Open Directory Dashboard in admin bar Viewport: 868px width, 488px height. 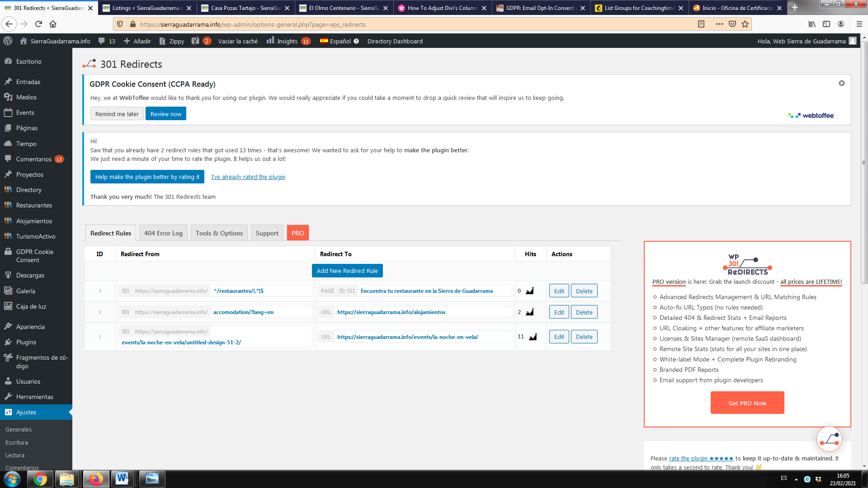pos(395,41)
